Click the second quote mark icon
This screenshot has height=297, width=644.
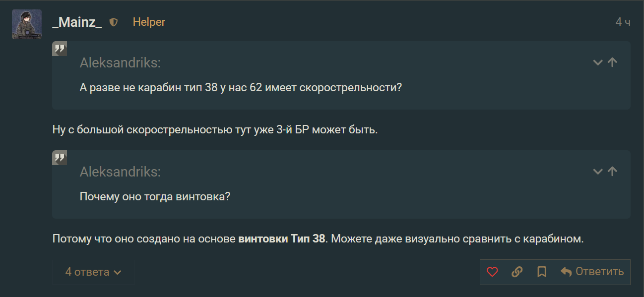click(60, 158)
